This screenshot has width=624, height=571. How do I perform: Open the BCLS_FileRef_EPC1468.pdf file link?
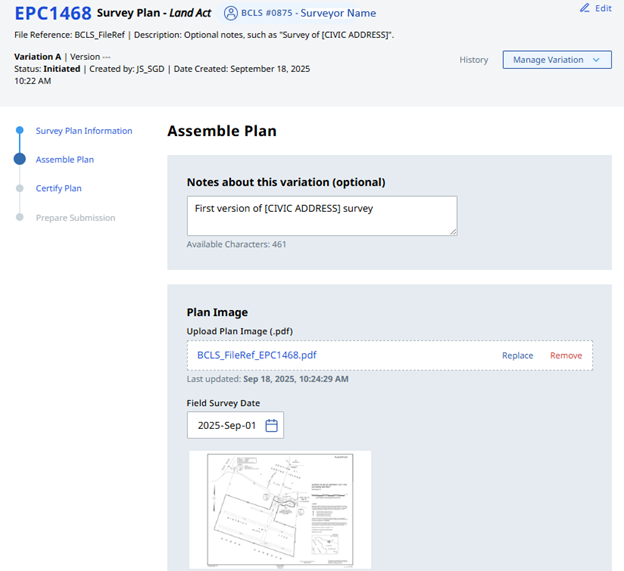[257, 355]
